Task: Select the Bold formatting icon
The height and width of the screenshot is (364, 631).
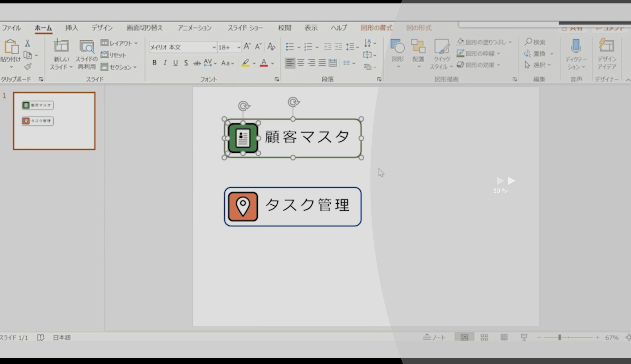Action: 154,62
